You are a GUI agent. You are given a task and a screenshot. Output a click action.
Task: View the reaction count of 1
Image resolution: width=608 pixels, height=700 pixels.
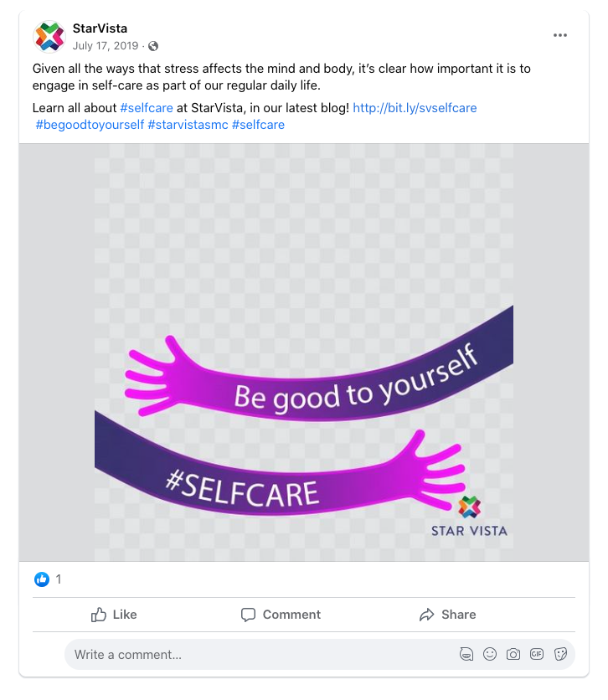59,579
